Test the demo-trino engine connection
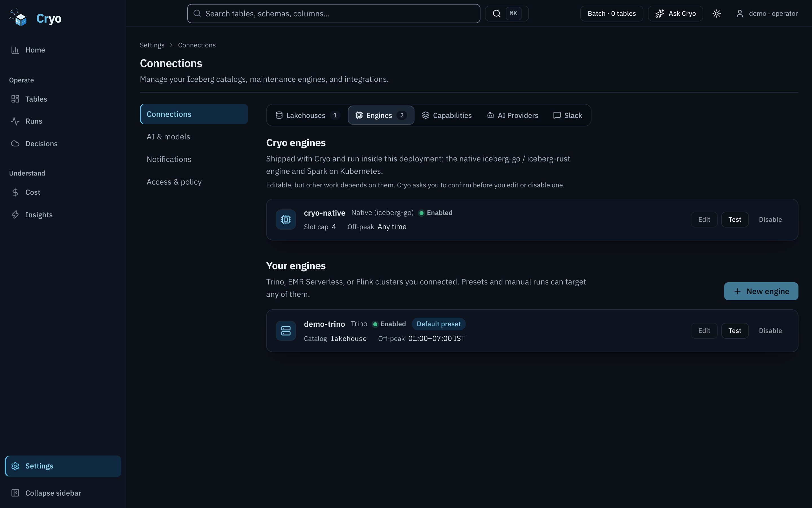Viewport: 812px width, 508px height. tap(734, 330)
